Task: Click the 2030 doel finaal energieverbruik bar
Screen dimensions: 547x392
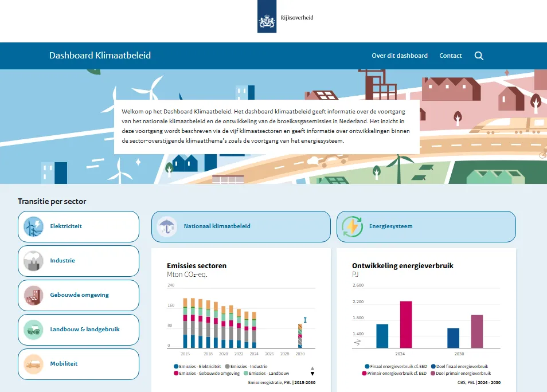Action: (x=453, y=338)
